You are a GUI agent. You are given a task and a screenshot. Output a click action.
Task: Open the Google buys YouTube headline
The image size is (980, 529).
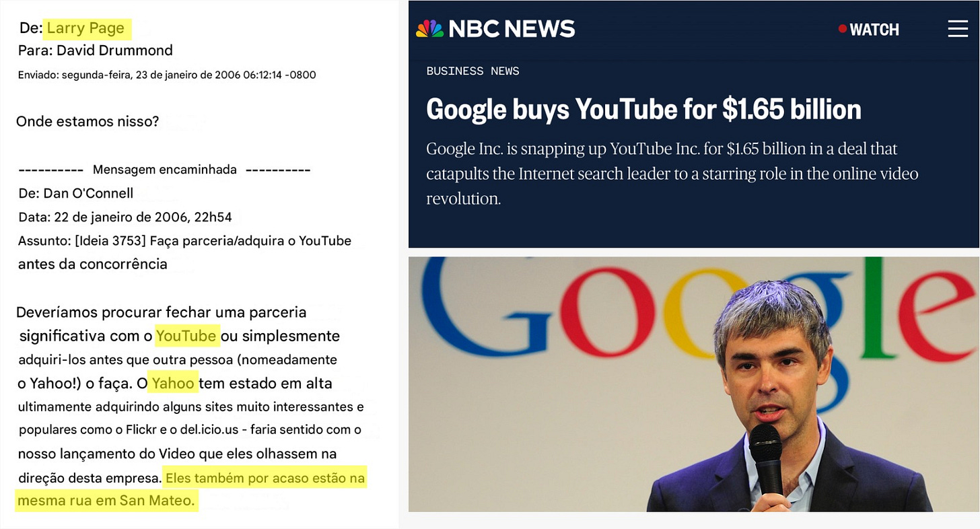pos(643,109)
